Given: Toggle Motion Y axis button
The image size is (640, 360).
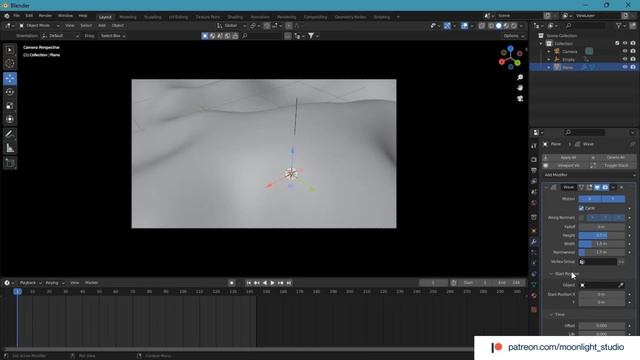Looking at the screenshot, I should pos(613,199).
